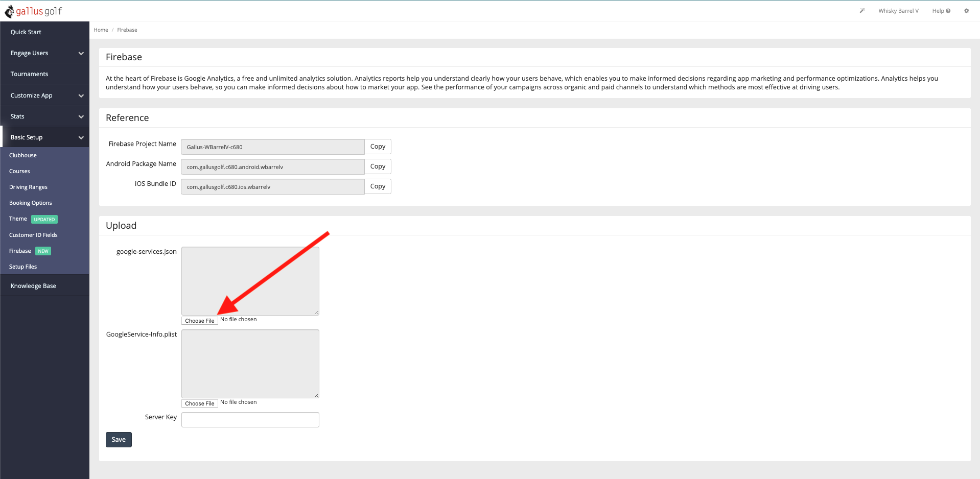Open the Courses setup page
Screen dimensions: 980x479
[x=19, y=171]
